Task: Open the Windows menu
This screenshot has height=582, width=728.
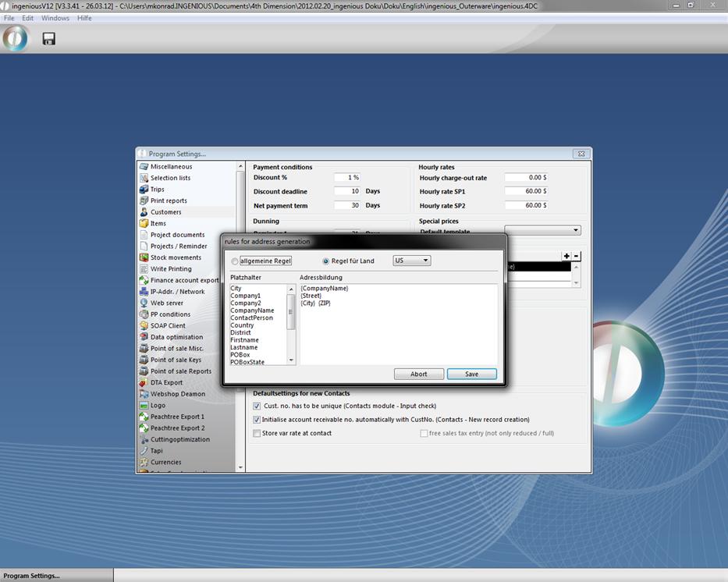Action: tap(55, 18)
